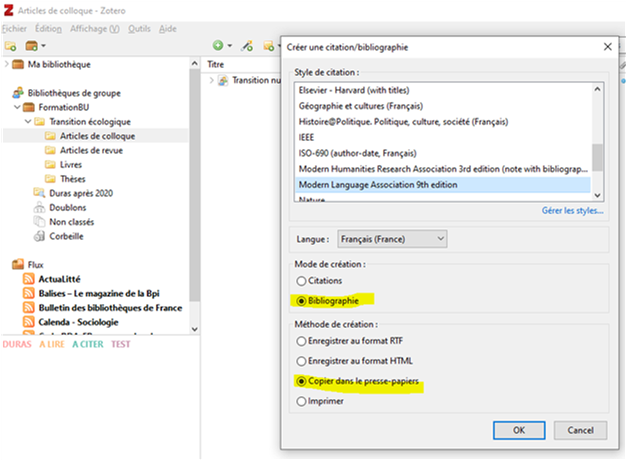Select Ma bibliothèque library icon
The height and width of the screenshot is (460, 626).
18,64
